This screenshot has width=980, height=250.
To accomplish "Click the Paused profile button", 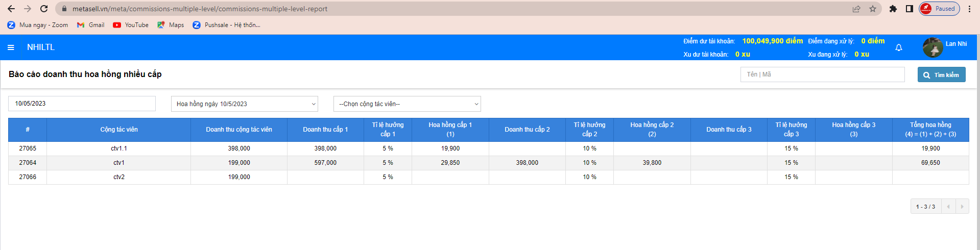I will pos(939,9).
